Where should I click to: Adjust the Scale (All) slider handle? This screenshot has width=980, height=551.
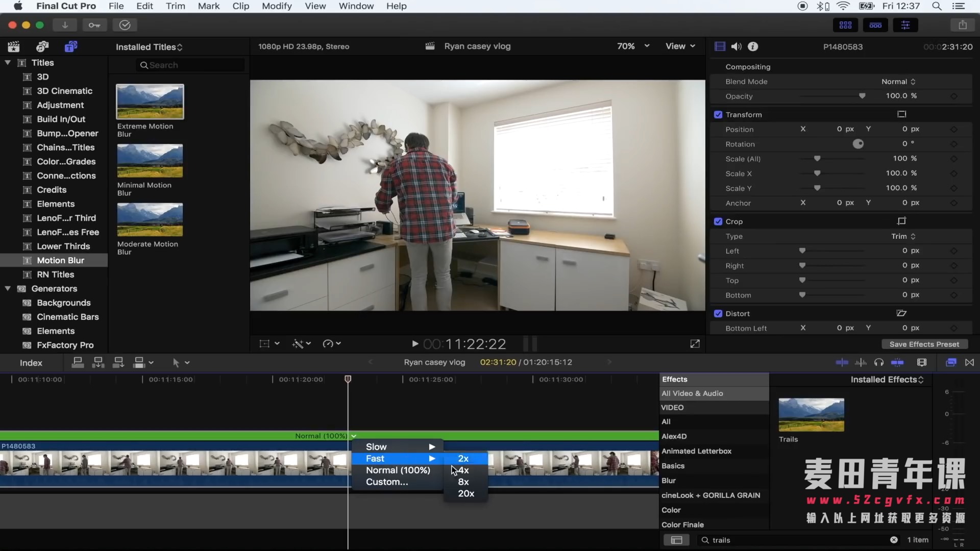click(817, 159)
